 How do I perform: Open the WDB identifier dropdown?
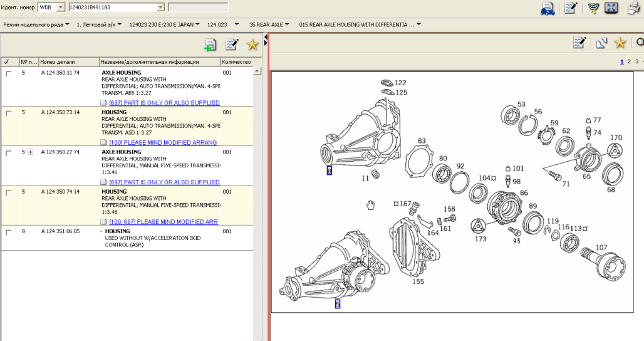coord(60,7)
